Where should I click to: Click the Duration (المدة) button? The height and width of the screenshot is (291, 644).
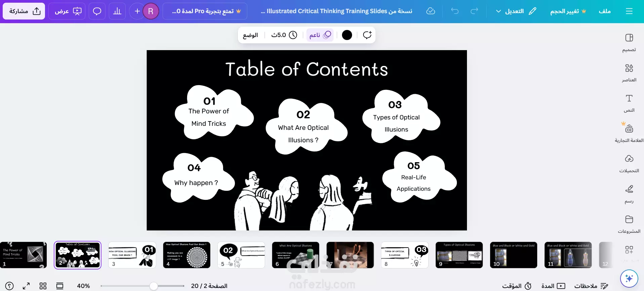tap(553, 286)
